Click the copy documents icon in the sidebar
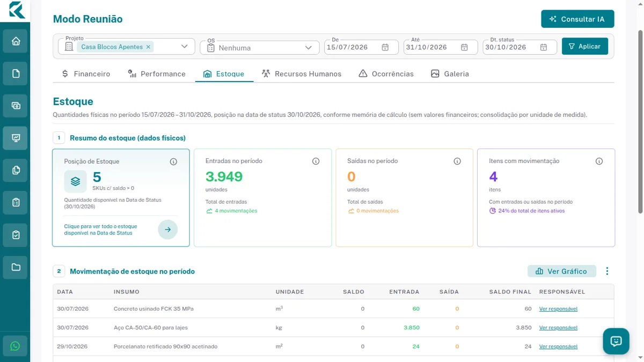This screenshot has width=644, height=362. coord(16,170)
